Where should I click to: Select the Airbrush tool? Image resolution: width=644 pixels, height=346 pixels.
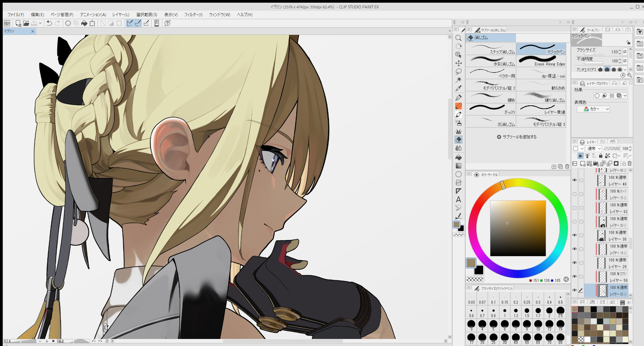(x=459, y=123)
